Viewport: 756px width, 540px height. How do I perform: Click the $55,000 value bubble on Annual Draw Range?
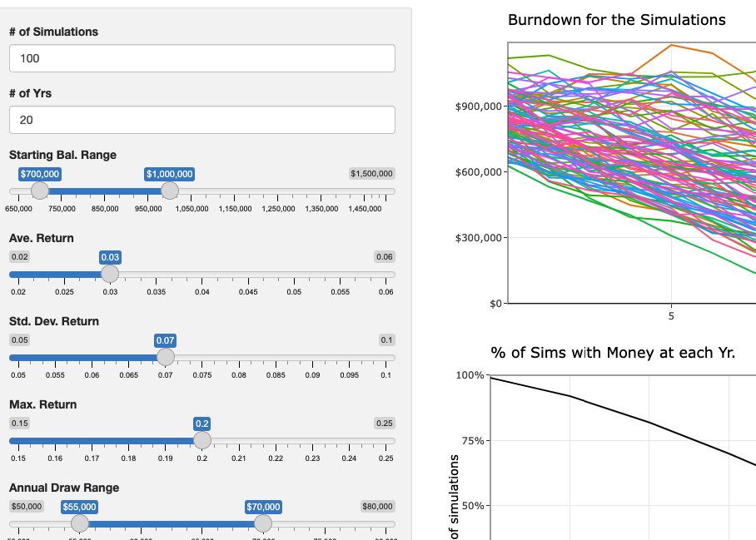pos(81,506)
